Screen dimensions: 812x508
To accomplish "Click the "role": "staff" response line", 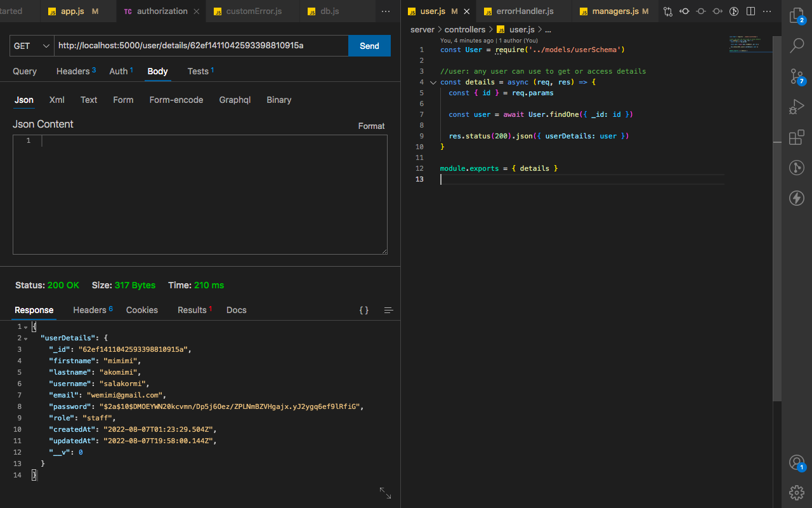I will (82, 418).
